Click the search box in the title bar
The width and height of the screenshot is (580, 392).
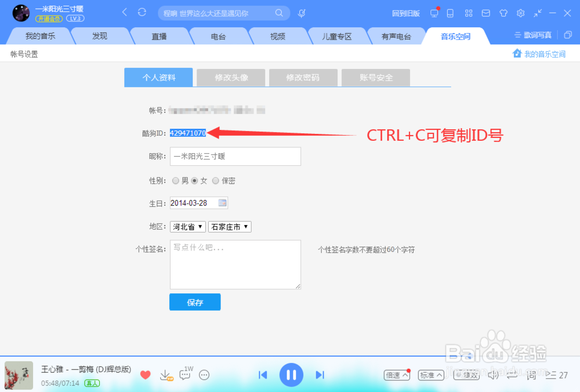pyautogui.click(x=224, y=13)
